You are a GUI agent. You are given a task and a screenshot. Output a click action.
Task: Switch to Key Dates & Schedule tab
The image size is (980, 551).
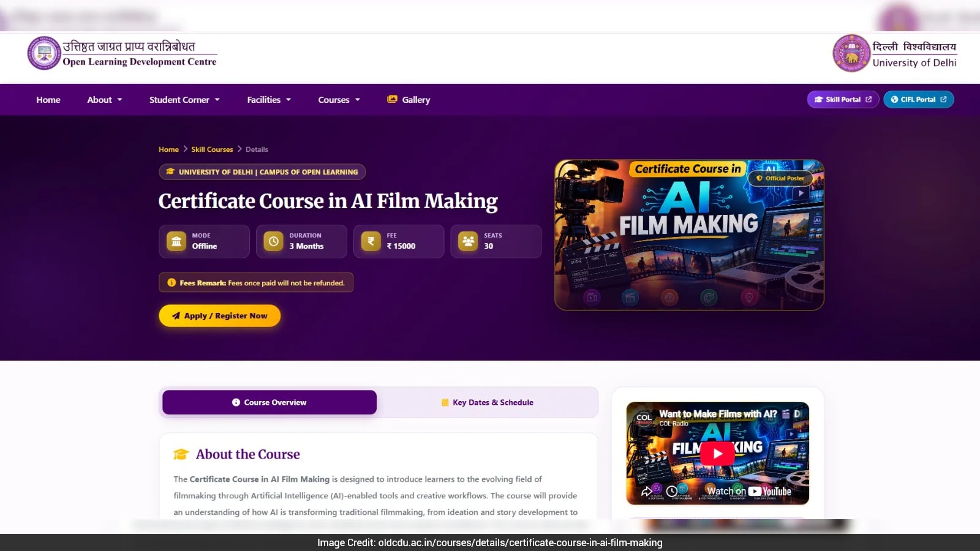[x=488, y=402]
